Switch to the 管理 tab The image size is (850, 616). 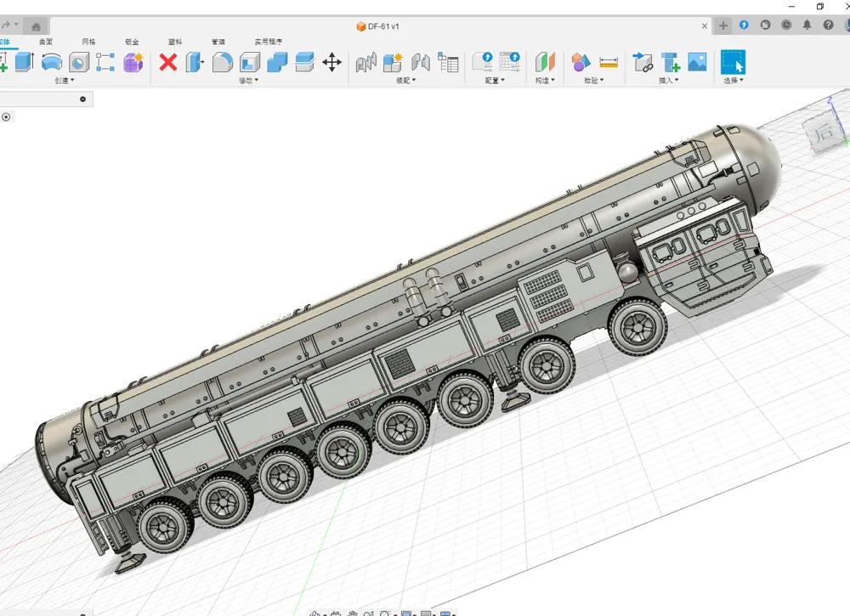218,42
